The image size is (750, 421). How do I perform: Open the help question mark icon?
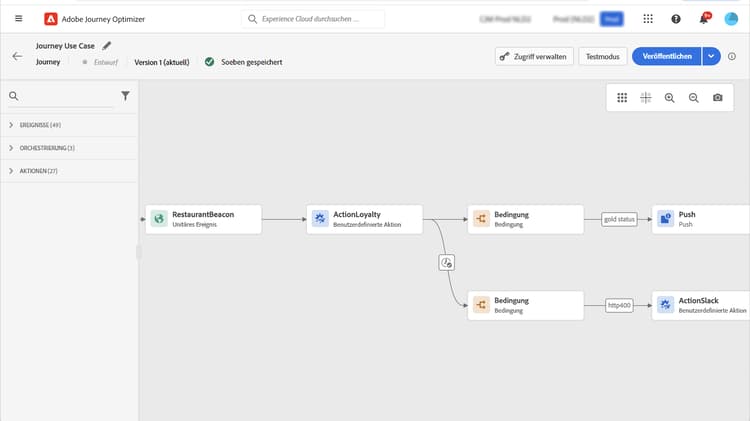pos(676,19)
